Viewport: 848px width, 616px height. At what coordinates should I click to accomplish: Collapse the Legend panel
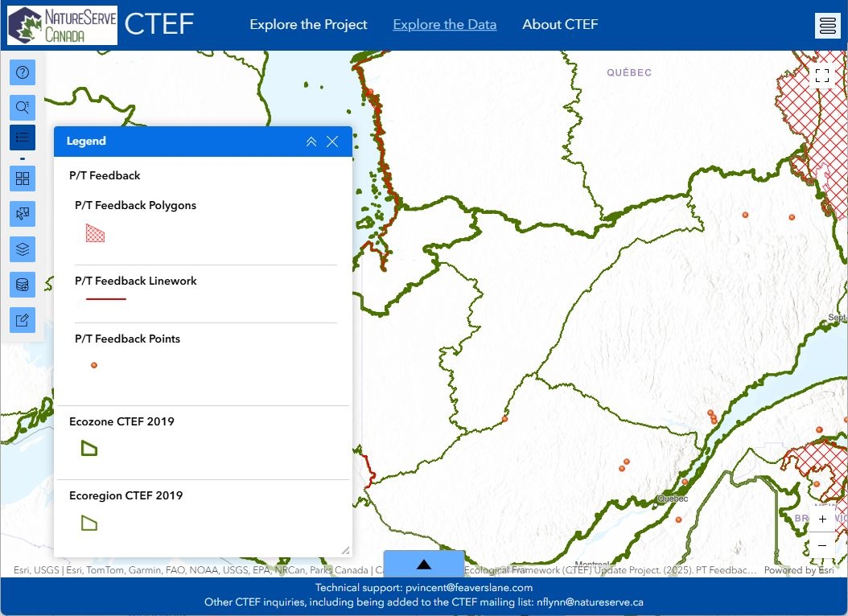[x=311, y=142]
